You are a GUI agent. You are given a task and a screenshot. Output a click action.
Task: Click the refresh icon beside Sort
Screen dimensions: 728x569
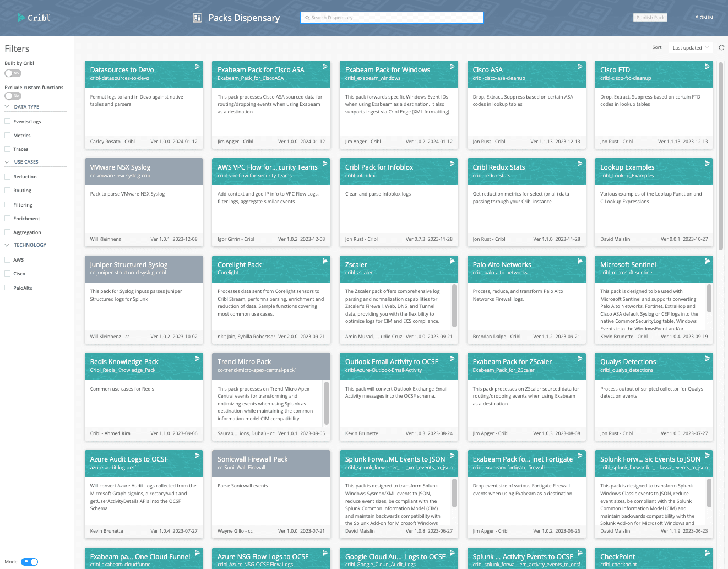(721, 47)
